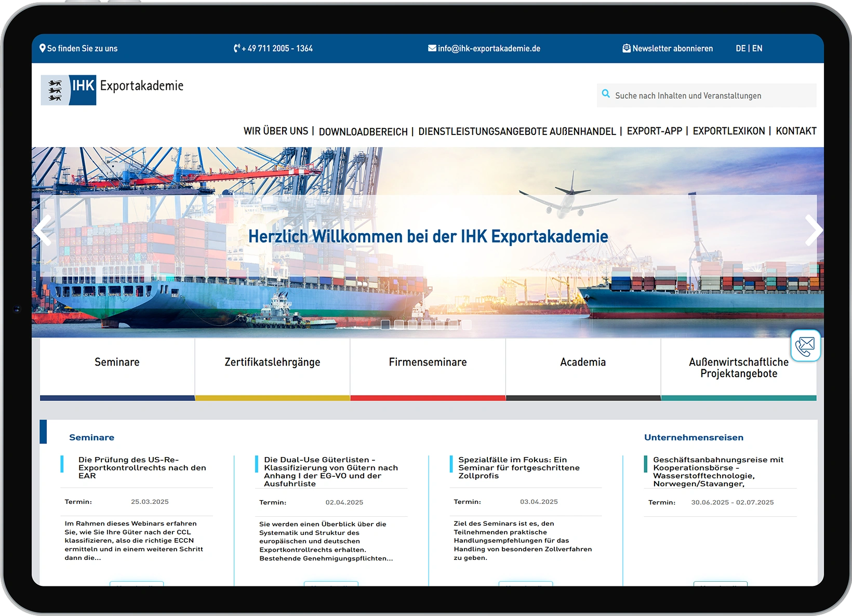
Task: Open 'WIR ÜBER UNS' menu
Action: point(276,131)
